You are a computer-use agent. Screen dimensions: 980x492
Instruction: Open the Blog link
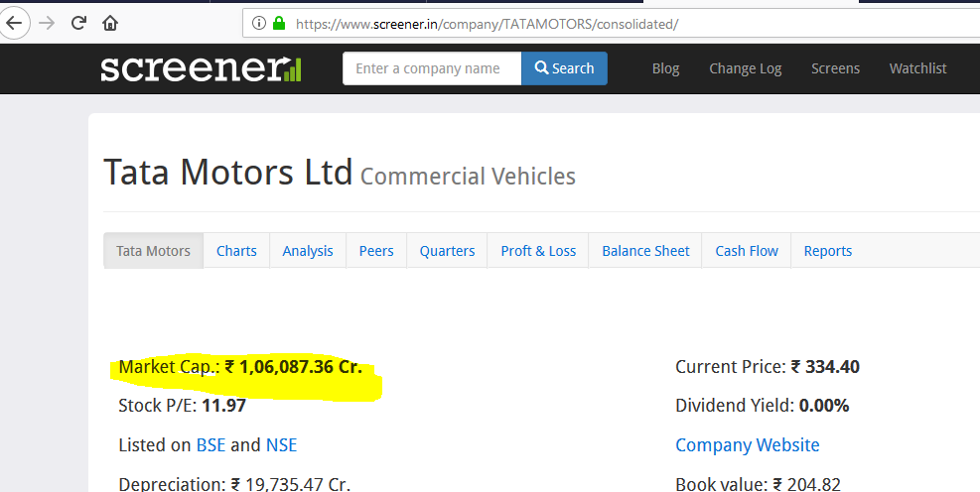(x=665, y=68)
